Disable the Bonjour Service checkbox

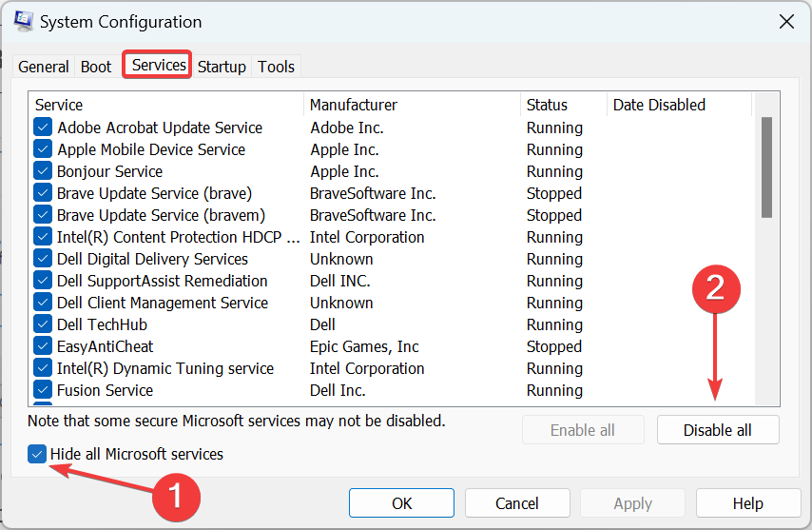43,171
